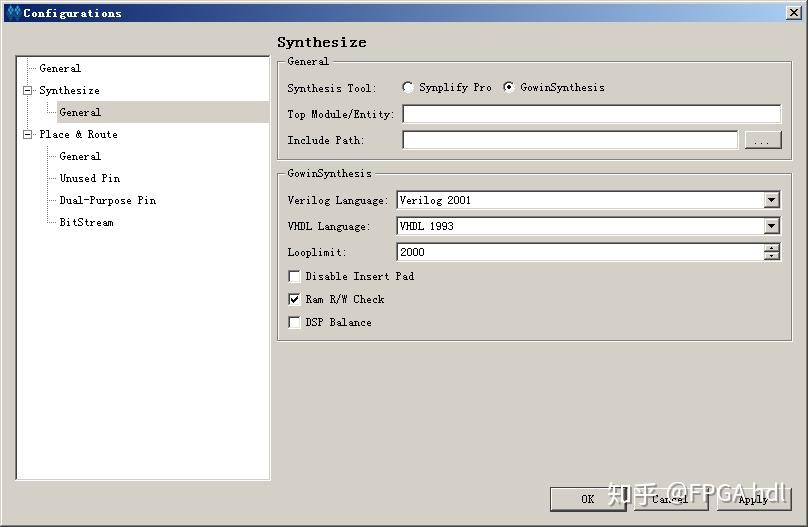Open the Verilog Language dropdown
Screen dimensions: 808x527
coord(771,200)
